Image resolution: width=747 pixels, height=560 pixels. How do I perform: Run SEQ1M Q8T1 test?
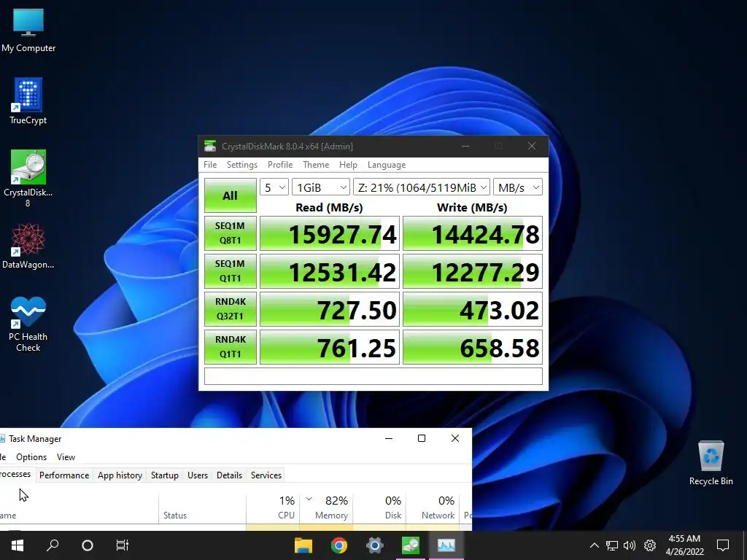click(x=230, y=233)
